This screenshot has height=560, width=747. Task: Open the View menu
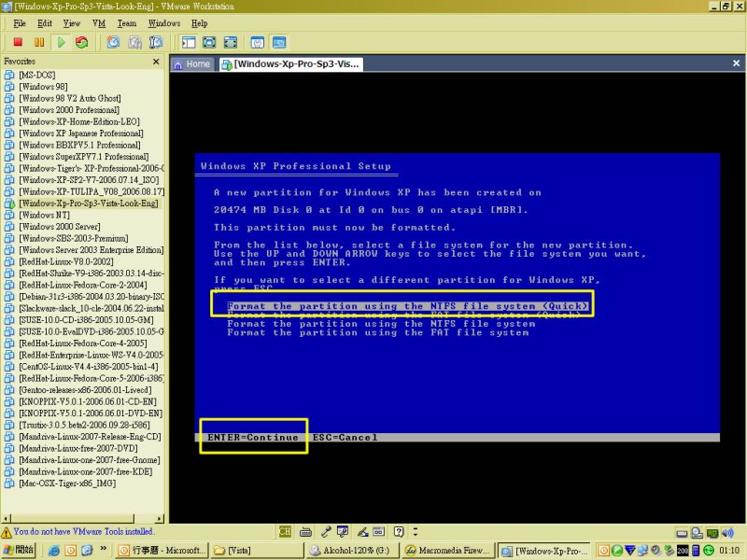72,23
